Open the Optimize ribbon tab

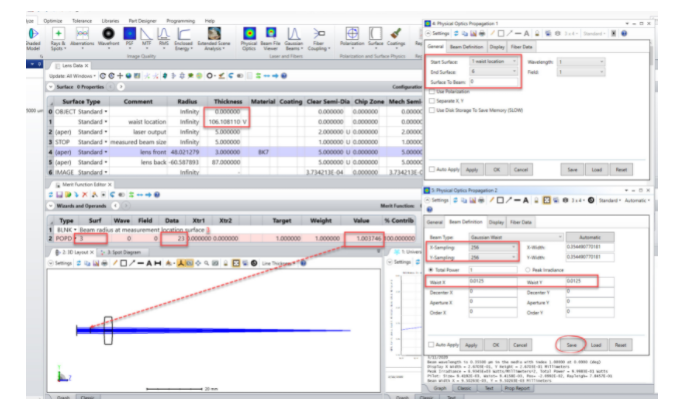coord(53,21)
